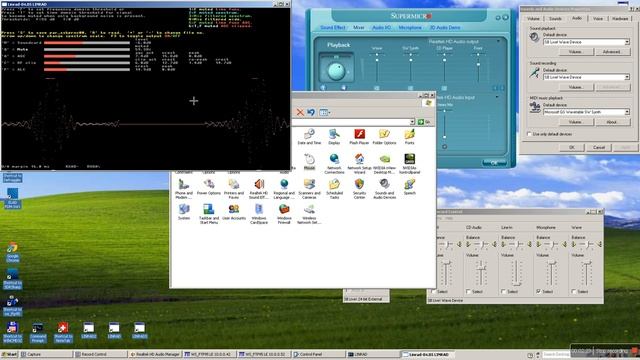Open Date and Time in Control Panel

[309, 136]
